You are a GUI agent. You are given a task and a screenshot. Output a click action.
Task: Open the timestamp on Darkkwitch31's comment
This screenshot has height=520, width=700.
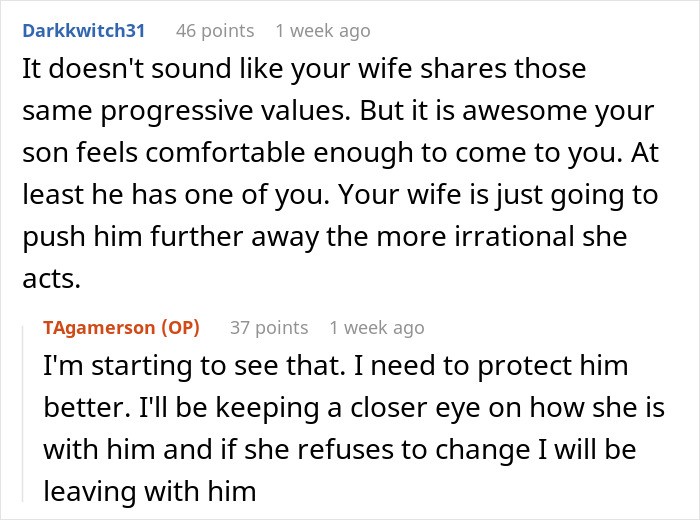323,31
